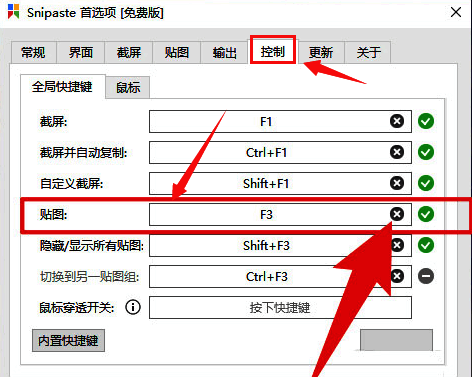Click the 鼠标穿透开关 label
This screenshot has width=472, height=377.
(x=77, y=307)
